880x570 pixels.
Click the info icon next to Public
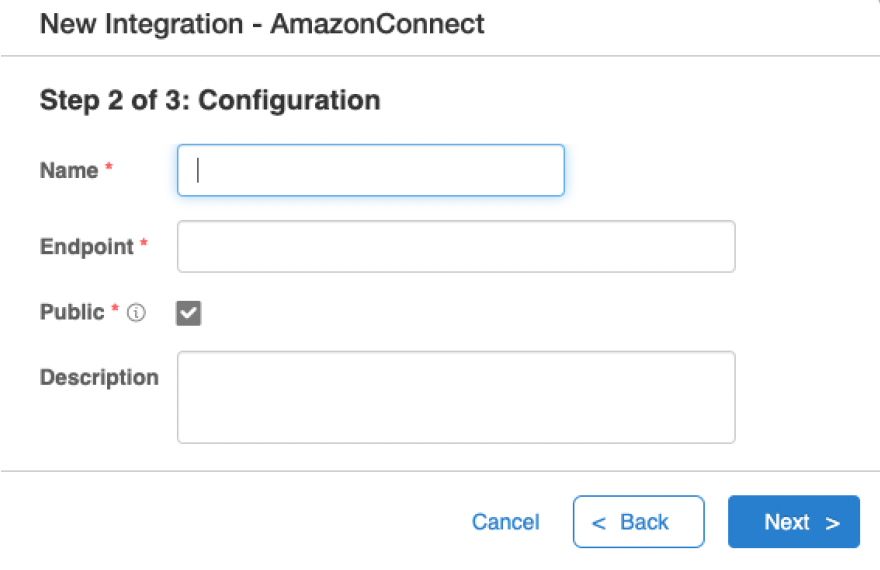[x=136, y=312]
